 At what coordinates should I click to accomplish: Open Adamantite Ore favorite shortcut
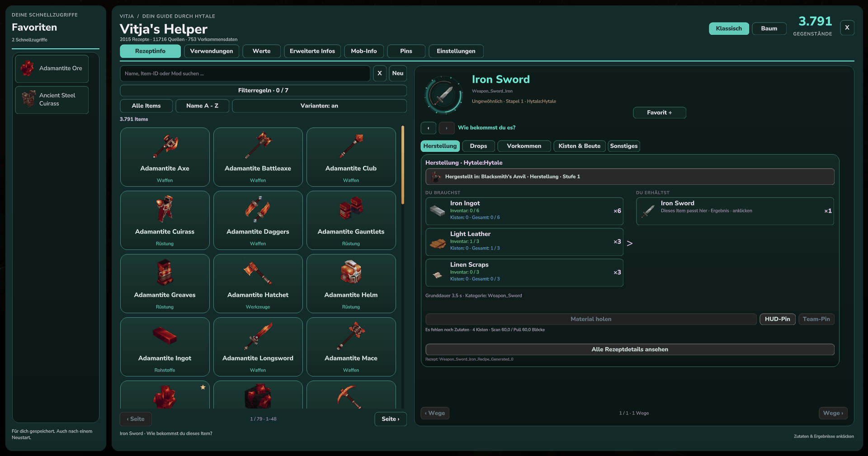click(52, 68)
